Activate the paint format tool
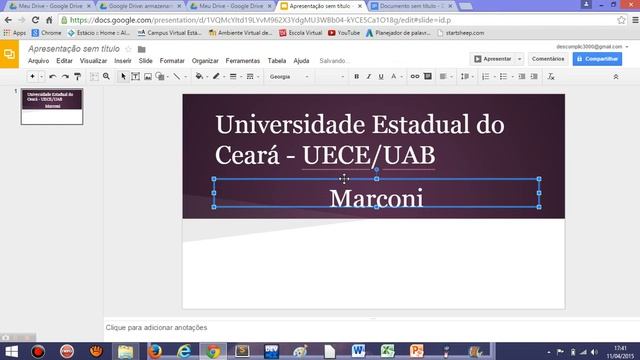The image size is (640, 360). point(78,76)
